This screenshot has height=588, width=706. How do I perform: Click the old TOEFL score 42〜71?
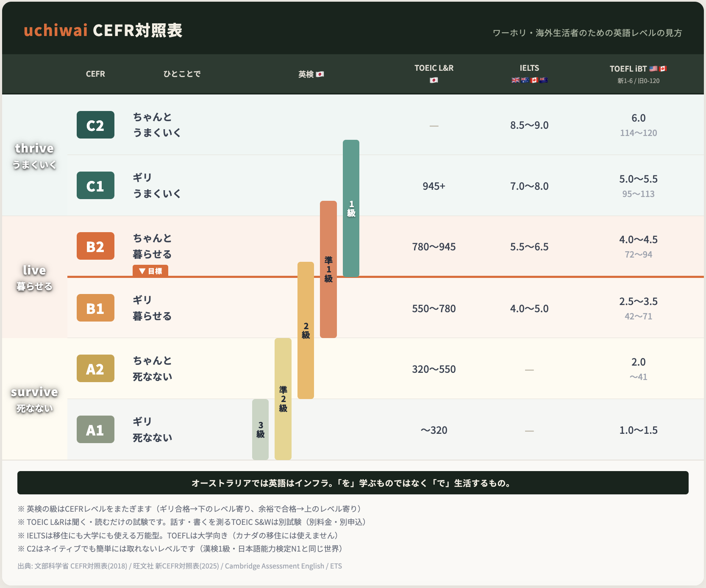[x=638, y=316]
